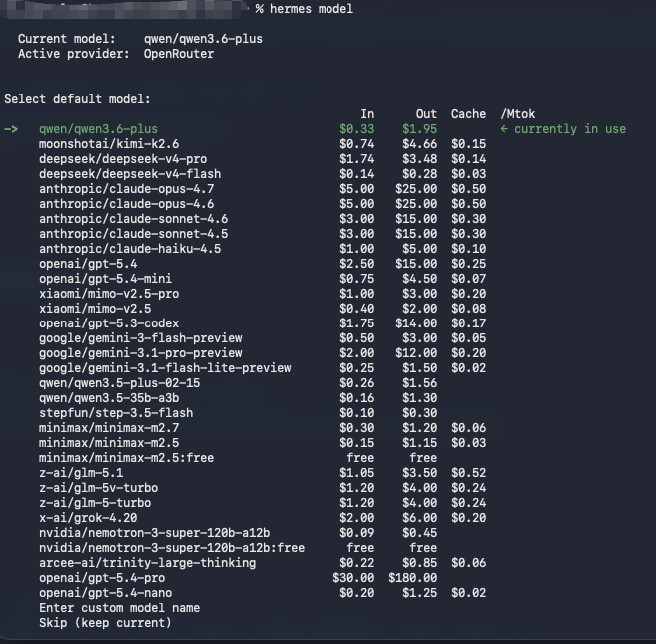
Task: Click the 'currently in use' label
Action: [570, 129]
